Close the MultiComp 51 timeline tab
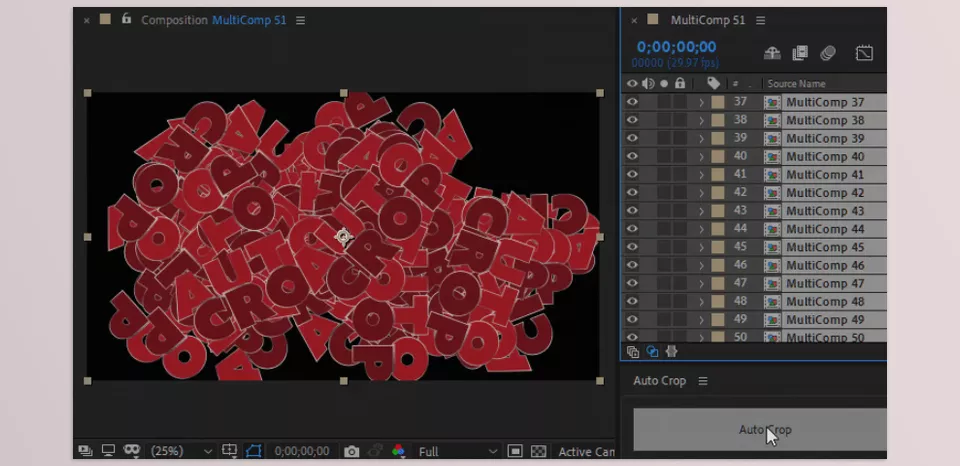960x466 pixels. tap(634, 21)
